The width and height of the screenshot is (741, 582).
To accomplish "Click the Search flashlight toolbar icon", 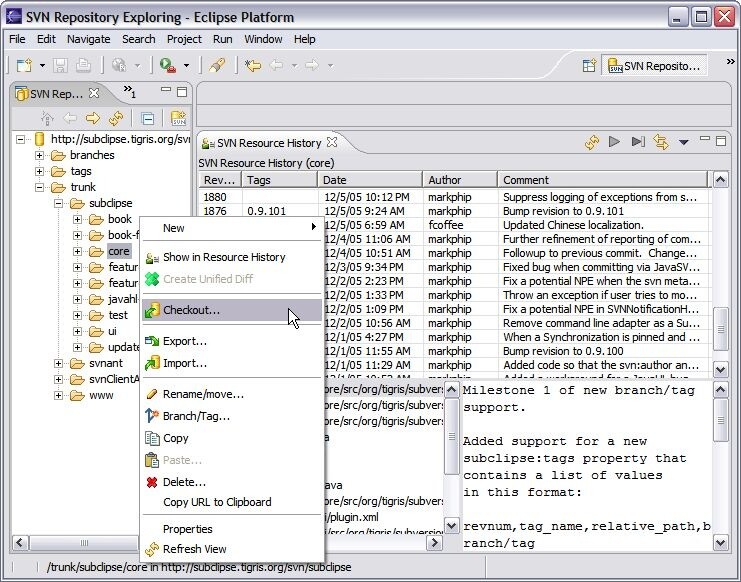I will tap(217, 65).
